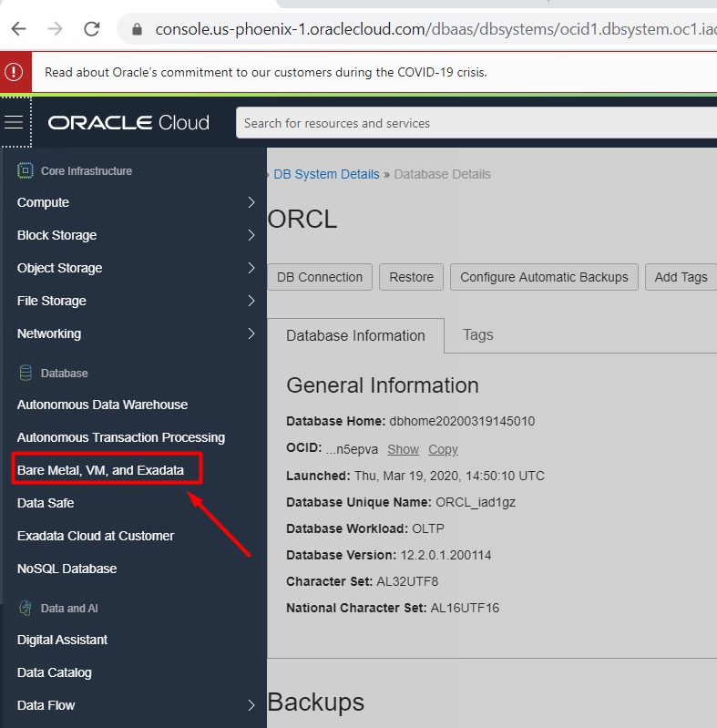Expand the Block Storage submenu arrow
717x728 pixels.
251,235
